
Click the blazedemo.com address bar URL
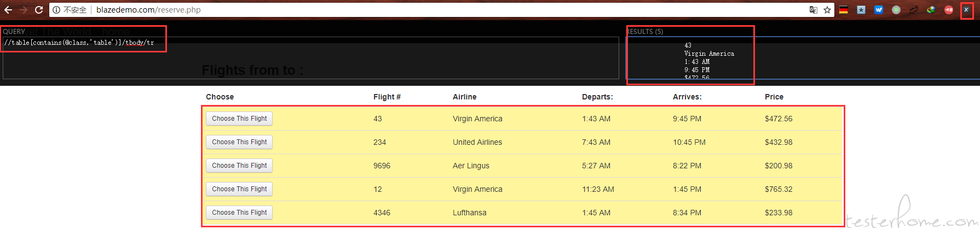pyautogui.click(x=148, y=10)
